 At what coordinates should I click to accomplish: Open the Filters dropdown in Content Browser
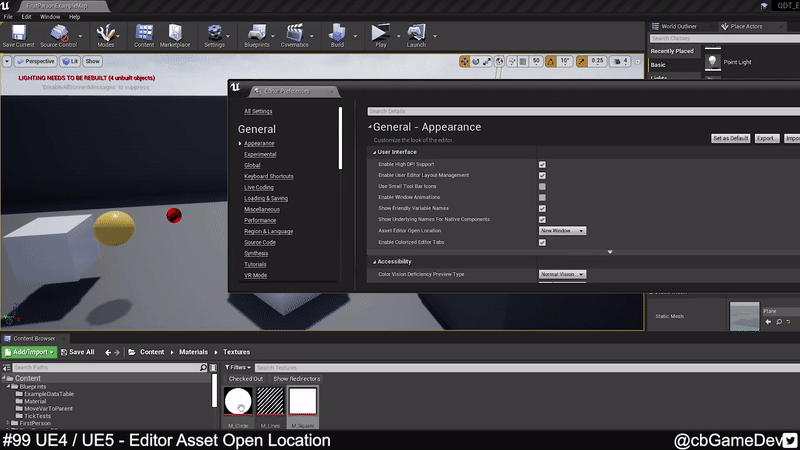click(x=238, y=367)
